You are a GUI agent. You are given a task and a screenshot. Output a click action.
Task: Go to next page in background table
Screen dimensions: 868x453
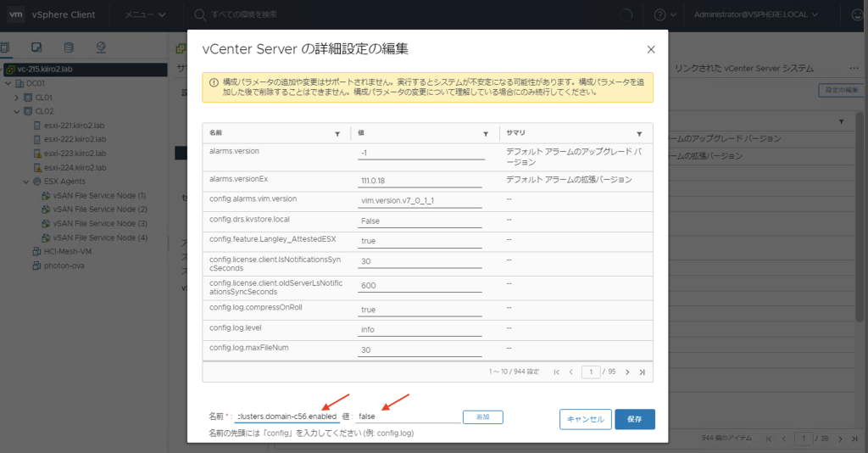(840, 439)
